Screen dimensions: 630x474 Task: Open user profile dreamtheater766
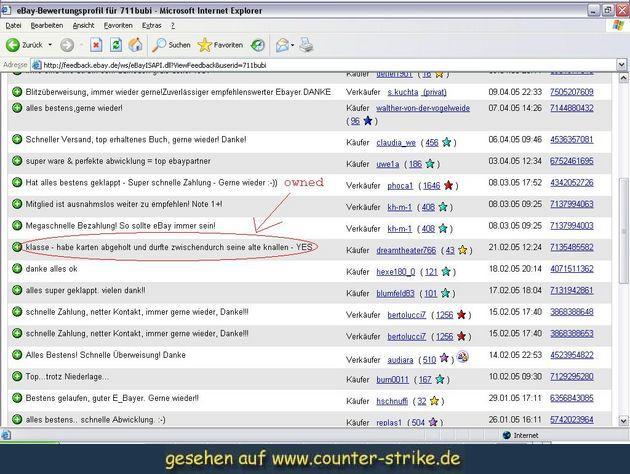point(406,250)
